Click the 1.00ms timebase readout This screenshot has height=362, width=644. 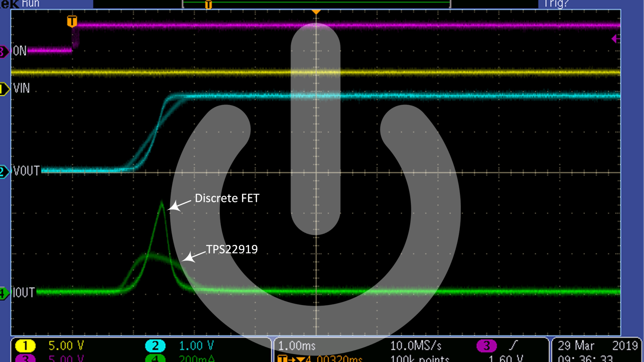click(x=297, y=346)
